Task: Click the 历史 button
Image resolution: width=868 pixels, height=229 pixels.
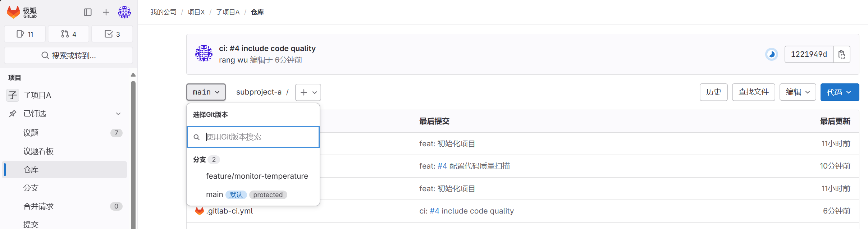Action: [713, 92]
